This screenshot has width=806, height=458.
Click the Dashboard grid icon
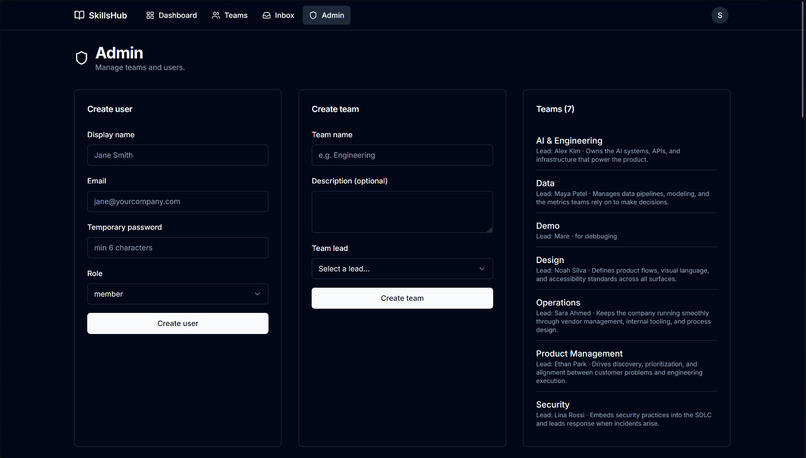(x=150, y=15)
